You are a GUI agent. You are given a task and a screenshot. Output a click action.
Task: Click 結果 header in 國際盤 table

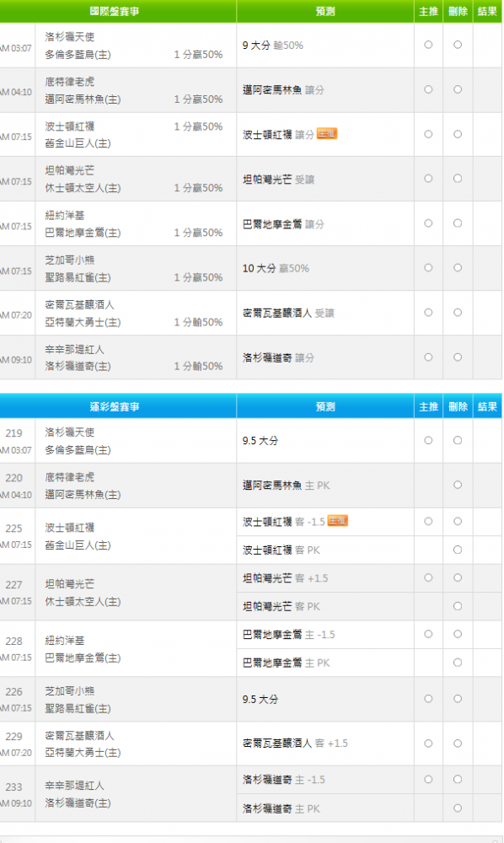pyautogui.click(x=487, y=11)
